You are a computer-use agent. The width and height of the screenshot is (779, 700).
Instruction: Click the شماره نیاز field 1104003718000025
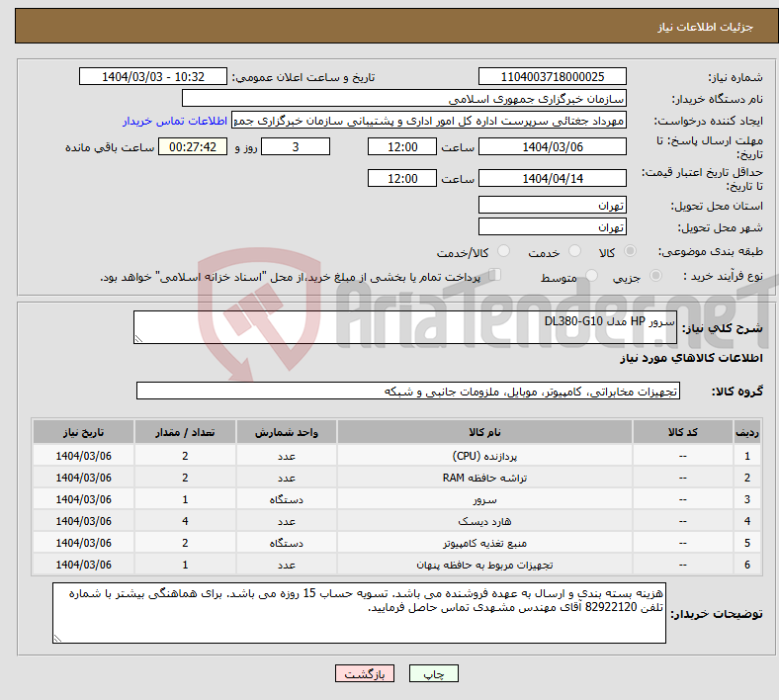[552, 76]
